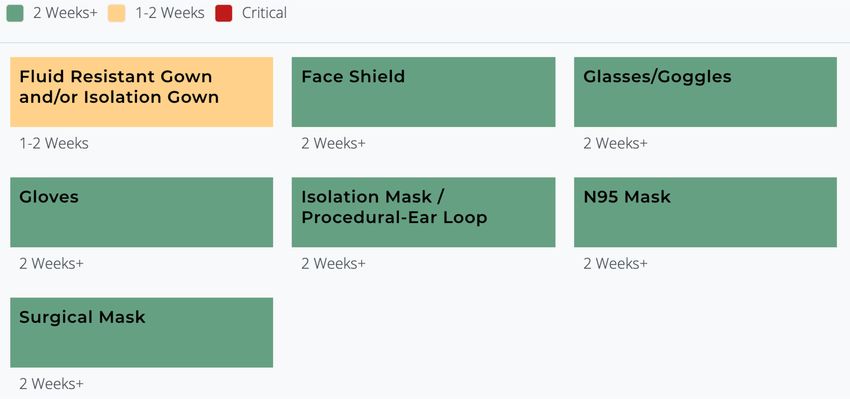Click the Gloves supply tile
This screenshot has height=399, width=850.
tap(141, 212)
